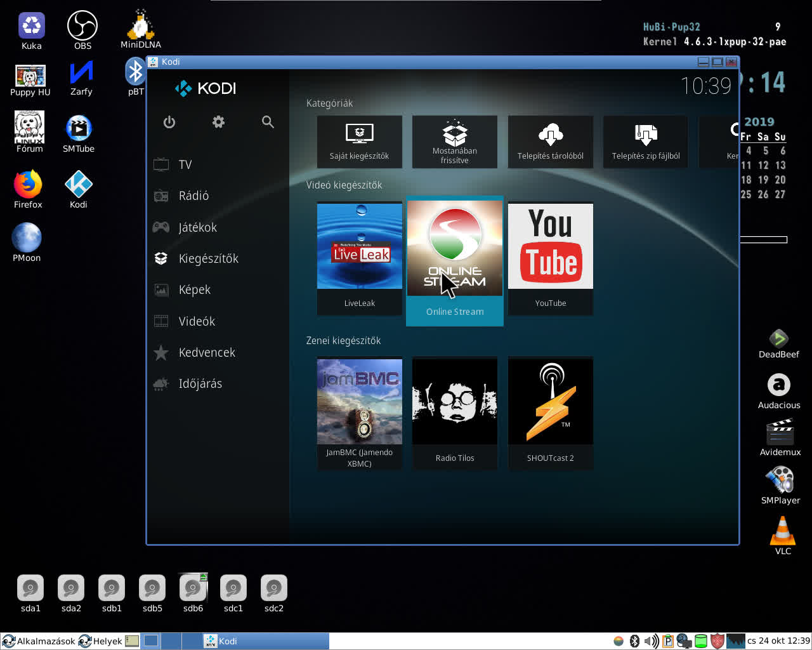
Task: Open mounted sdb6 drive icon
Action: click(193, 594)
